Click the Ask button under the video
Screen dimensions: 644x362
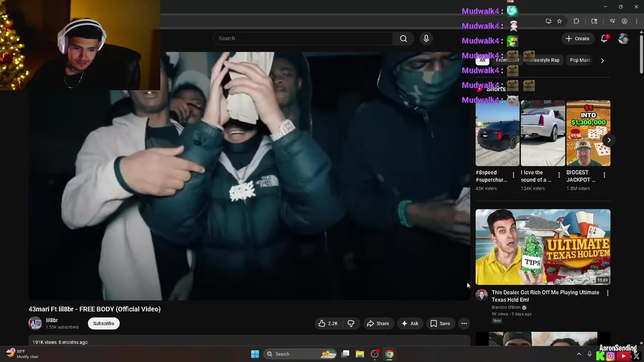[410, 323]
